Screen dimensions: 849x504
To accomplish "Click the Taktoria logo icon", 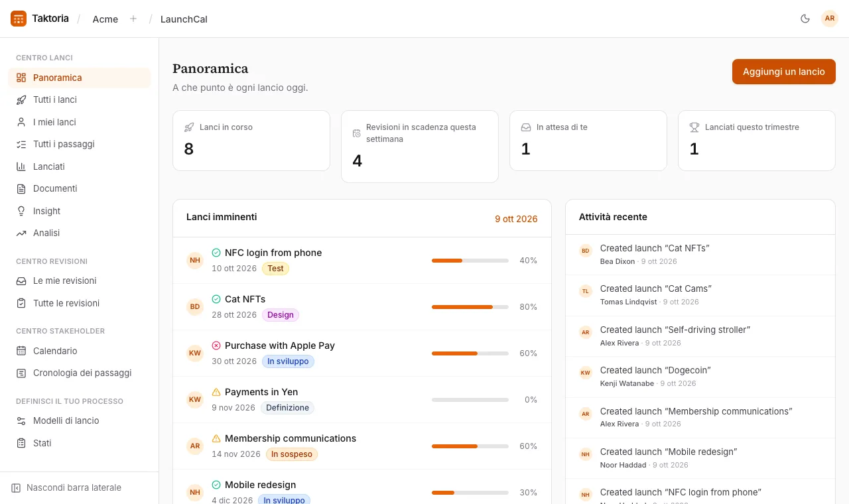I will pyautogui.click(x=19, y=19).
